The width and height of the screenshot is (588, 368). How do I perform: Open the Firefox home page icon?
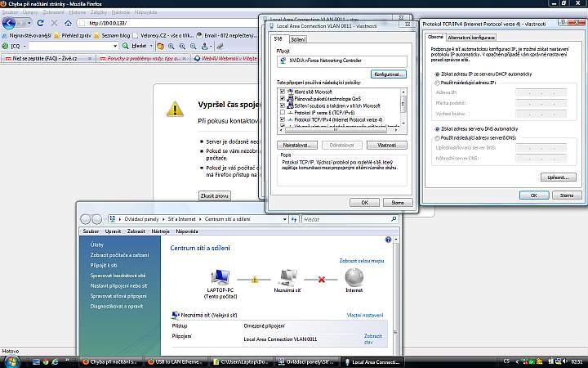[x=68, y=23]
